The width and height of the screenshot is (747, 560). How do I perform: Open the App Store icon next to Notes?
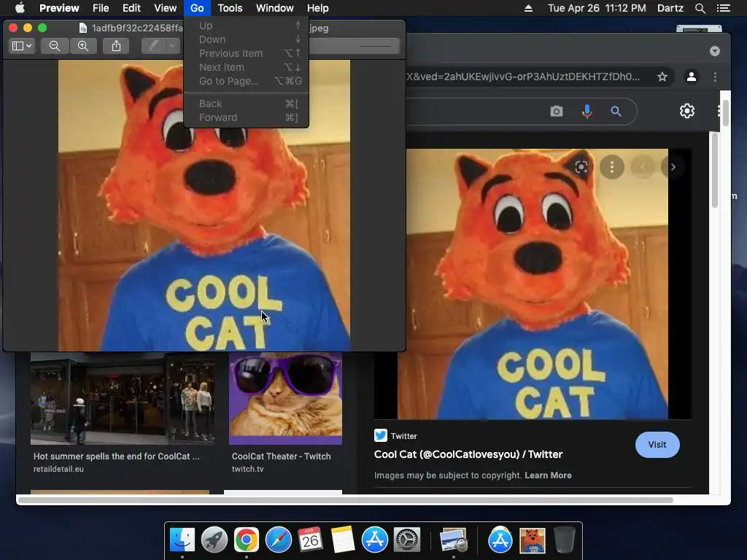tap(374, 540)
